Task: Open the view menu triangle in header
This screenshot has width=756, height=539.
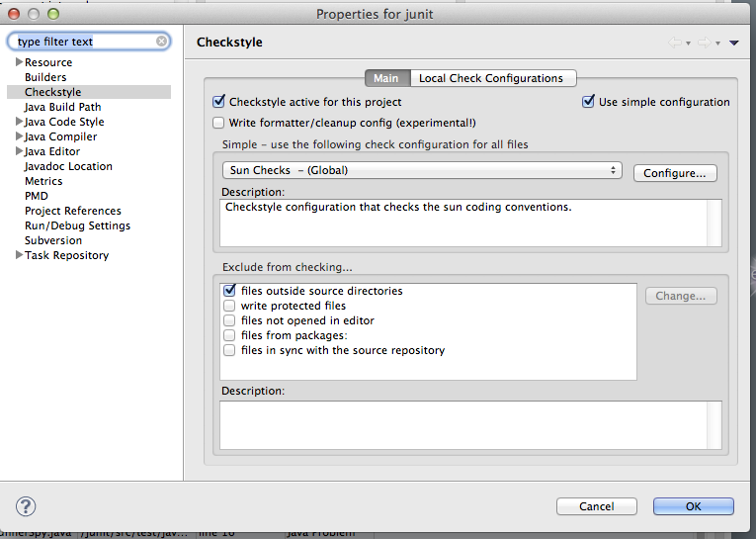Action: (734, 43)
